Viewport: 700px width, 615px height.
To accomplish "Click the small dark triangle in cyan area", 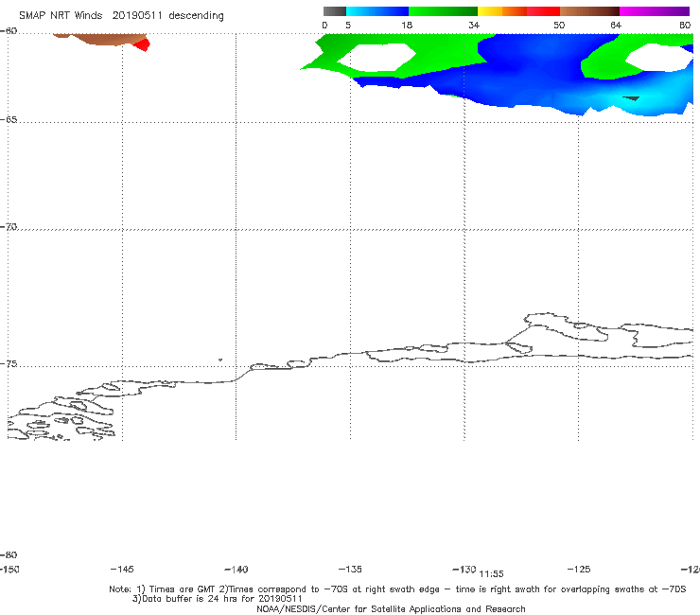I will (x=631, y=98).
